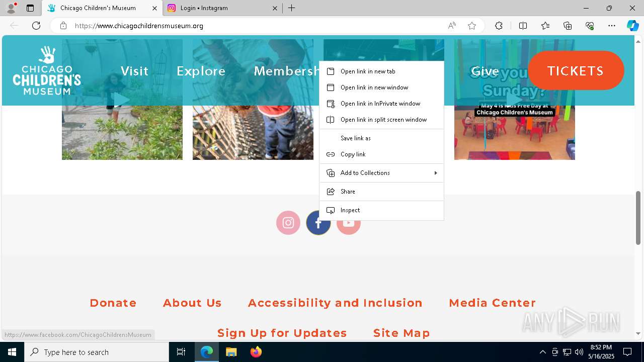The height and width of the screenshot is (362, 644).
Task: Open the Give navigation link
Action: 485,71
